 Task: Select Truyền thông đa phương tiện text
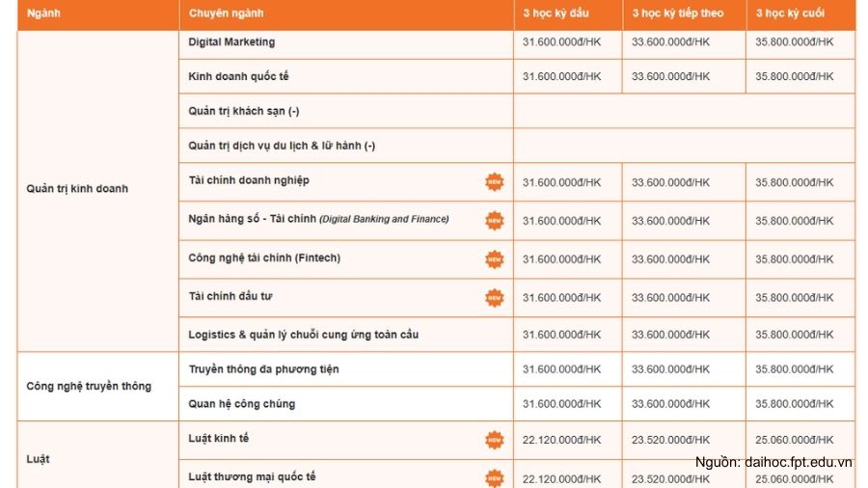(x=263, y=369)
